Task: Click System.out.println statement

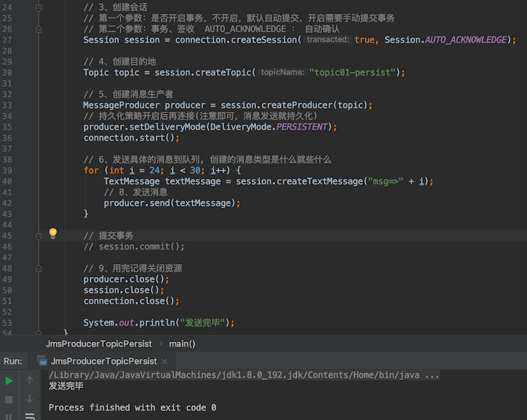Action: click(x=159, y=323)
